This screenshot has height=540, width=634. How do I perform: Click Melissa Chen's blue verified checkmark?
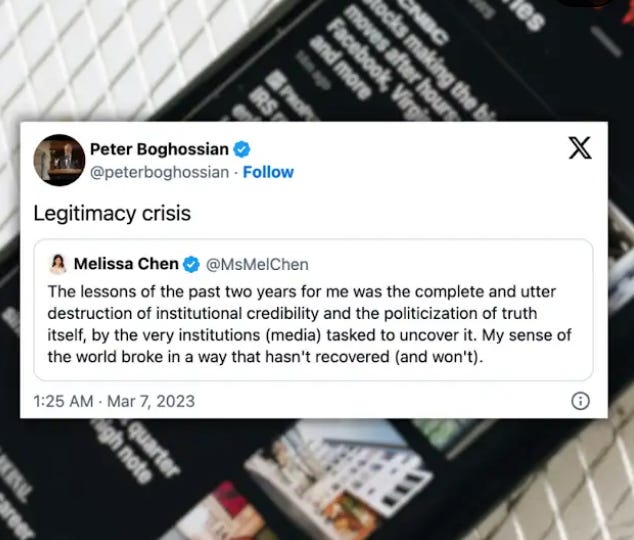191,264
